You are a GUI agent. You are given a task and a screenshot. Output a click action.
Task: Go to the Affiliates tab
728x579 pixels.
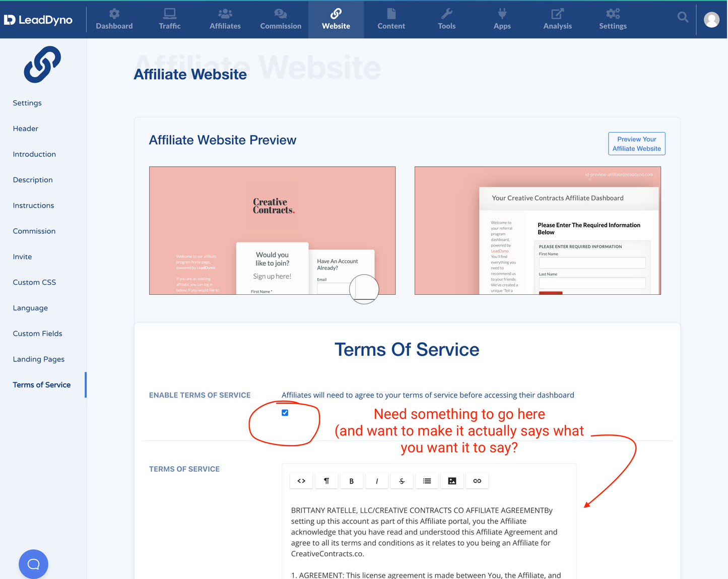click(x=225, y=19)
